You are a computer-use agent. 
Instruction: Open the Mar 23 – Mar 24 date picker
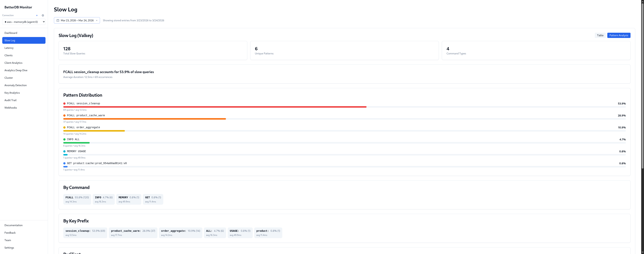(77, 20)
